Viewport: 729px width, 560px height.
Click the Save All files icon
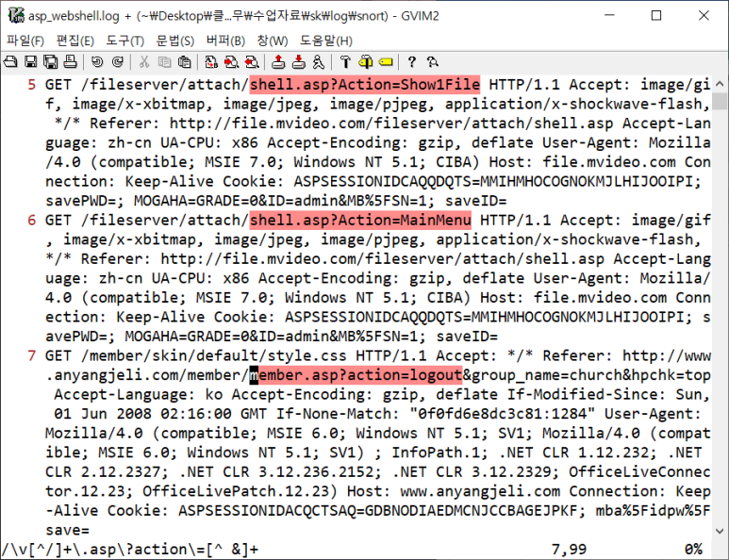[x=50, y=62]
